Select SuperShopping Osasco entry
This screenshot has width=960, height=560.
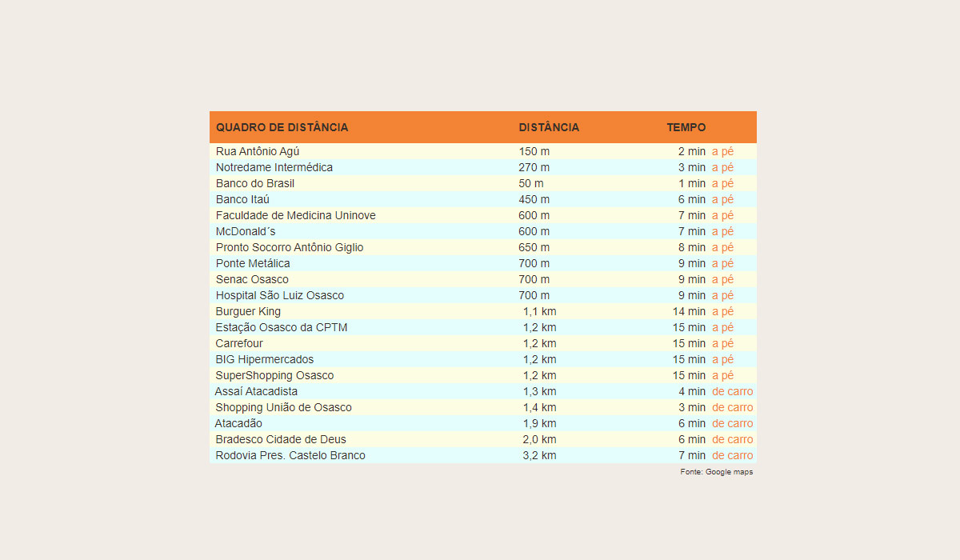click(x=275, y=375)
